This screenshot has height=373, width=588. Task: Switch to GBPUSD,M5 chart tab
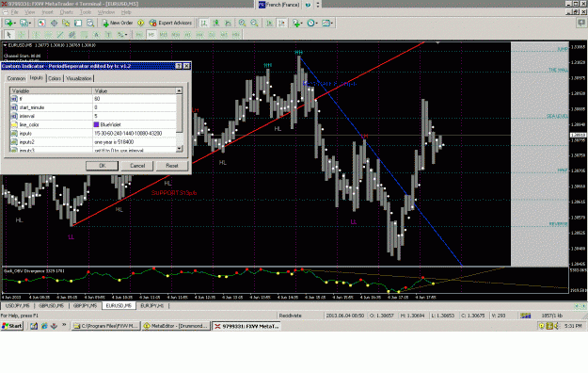(x=52, y=306)
